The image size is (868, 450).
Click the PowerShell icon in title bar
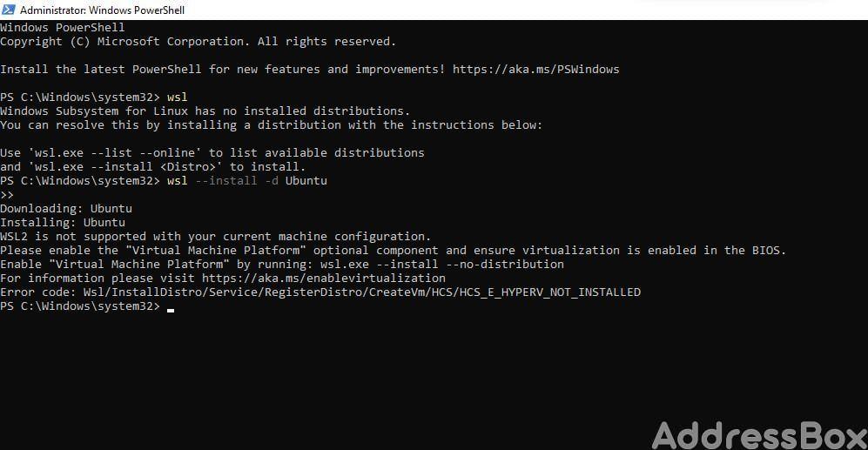point(9,10)
